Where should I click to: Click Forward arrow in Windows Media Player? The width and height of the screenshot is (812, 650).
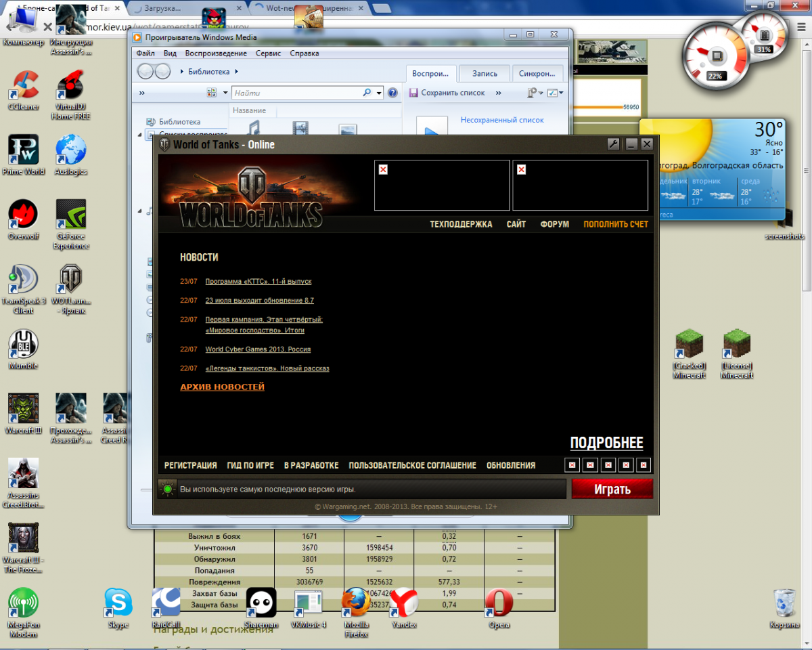(162, 71)
